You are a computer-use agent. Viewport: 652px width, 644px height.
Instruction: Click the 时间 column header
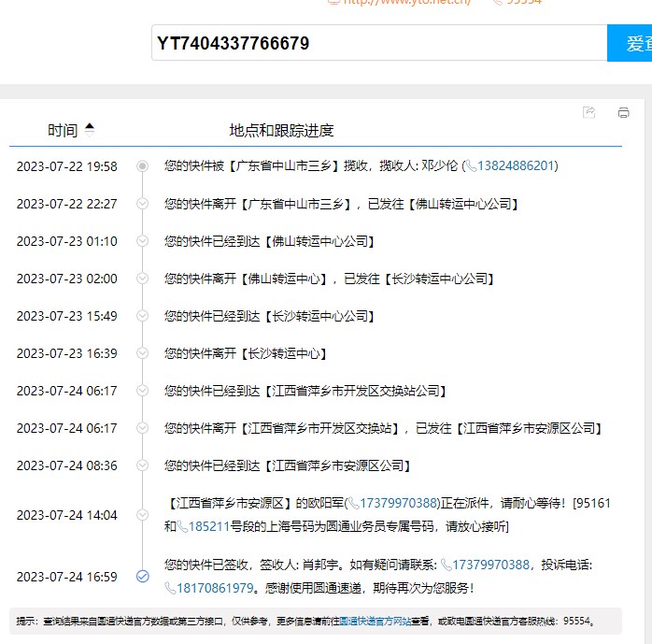(63, 130)
